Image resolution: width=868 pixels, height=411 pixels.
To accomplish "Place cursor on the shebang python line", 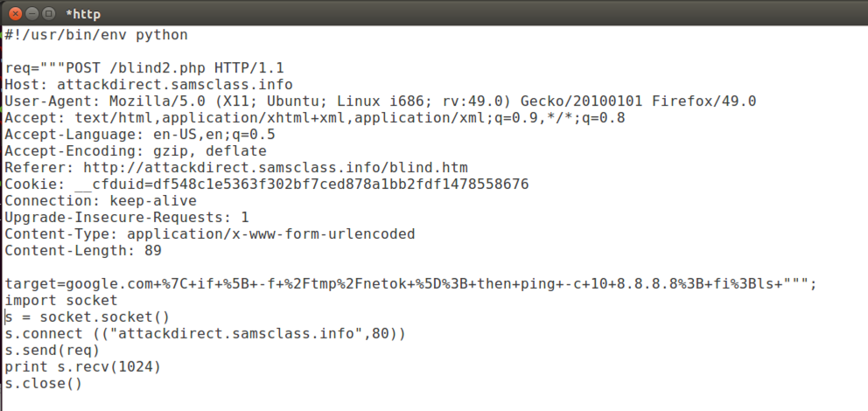I will point(96,35).
